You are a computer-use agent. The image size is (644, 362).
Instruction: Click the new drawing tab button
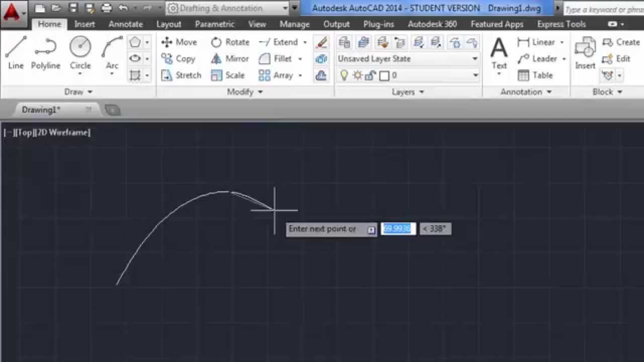coord(112,110)
